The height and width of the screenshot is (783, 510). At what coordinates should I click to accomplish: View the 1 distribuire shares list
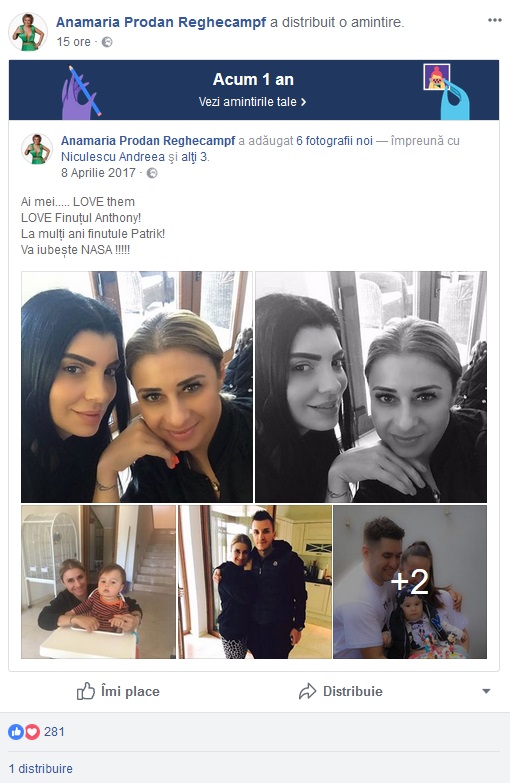pos(40,768)
